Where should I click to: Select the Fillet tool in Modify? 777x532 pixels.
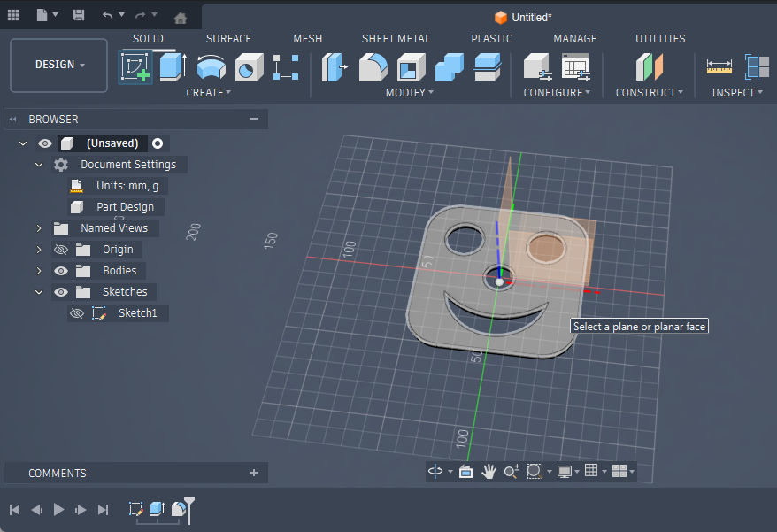373,68
